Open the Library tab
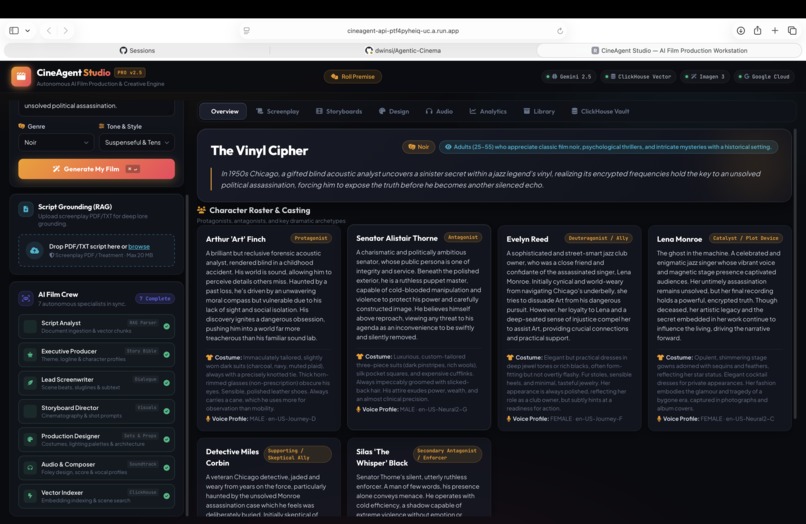 coord(539,111)
